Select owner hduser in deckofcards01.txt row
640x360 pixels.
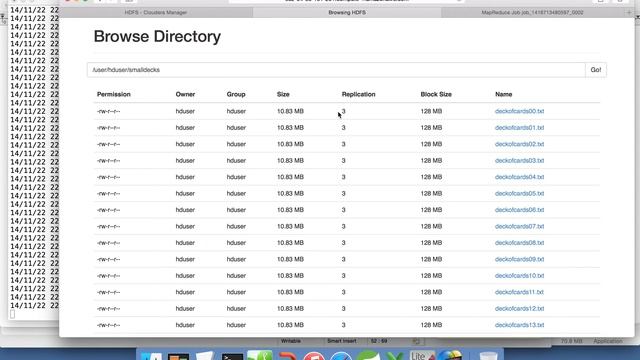[185, 128]
